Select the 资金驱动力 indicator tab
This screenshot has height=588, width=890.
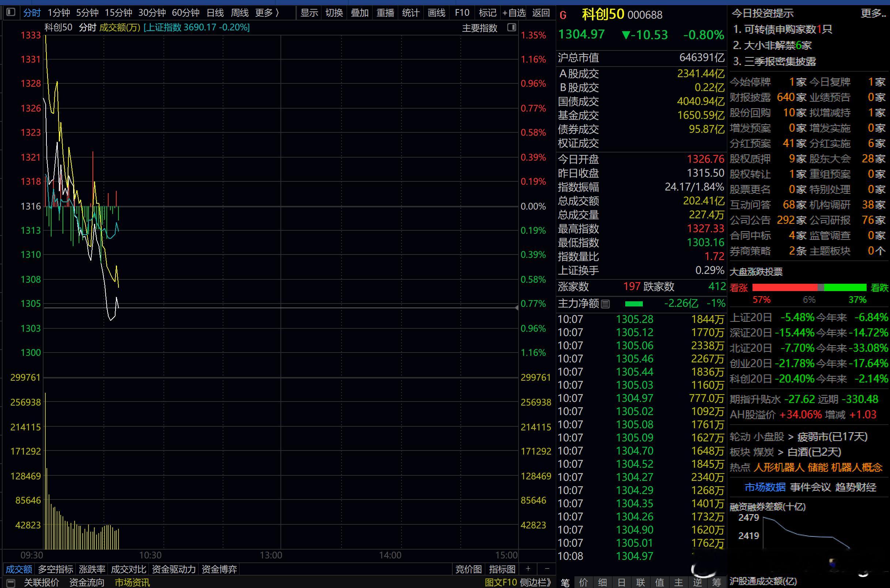pos(174,569)
